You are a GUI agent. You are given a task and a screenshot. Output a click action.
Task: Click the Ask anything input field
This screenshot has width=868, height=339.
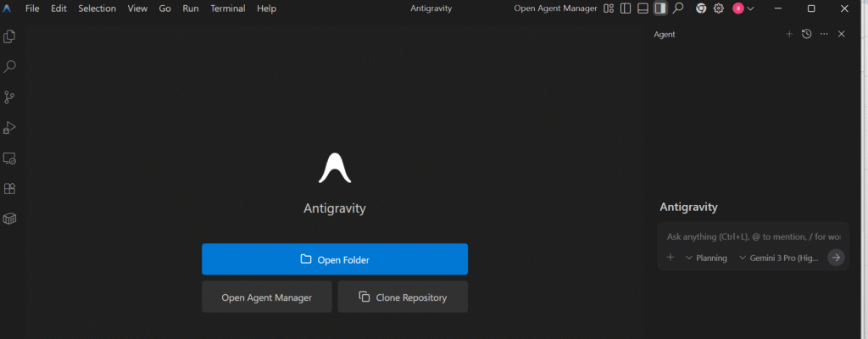[753, 236]
